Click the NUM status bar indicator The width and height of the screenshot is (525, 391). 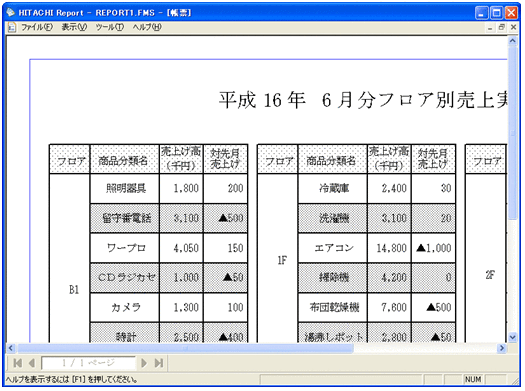pyautogui.click(x=473, y=380)
